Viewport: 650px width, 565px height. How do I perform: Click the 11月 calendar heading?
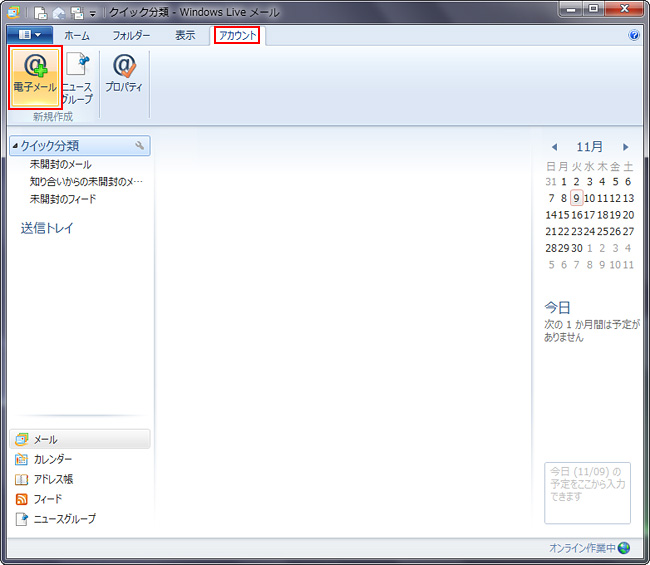(x=589, y=147)
